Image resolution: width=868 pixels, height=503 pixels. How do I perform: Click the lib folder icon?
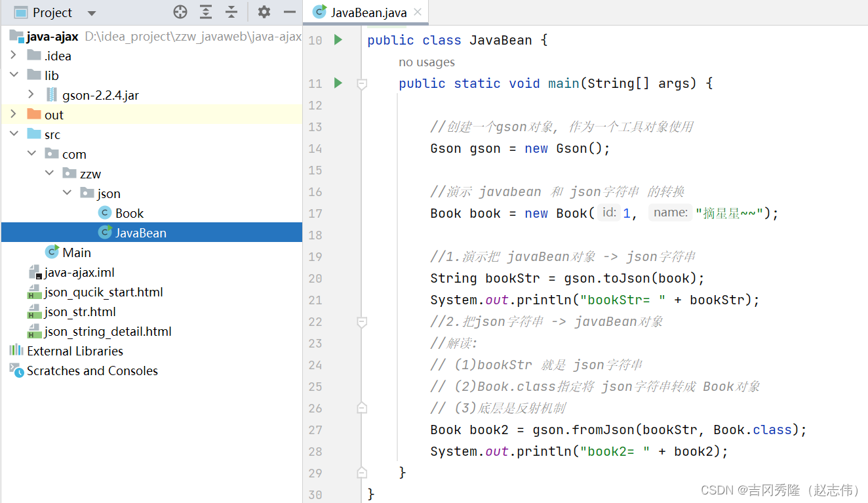[34, 75]
